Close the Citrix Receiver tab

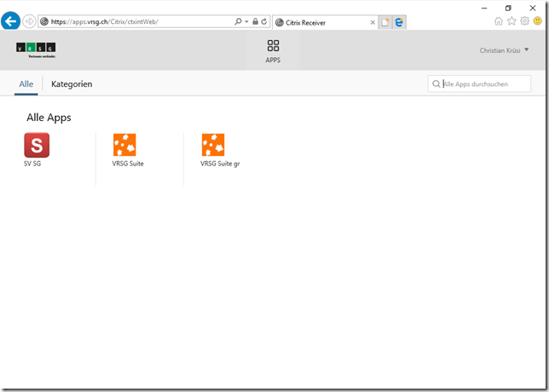(x=372, y=22)
